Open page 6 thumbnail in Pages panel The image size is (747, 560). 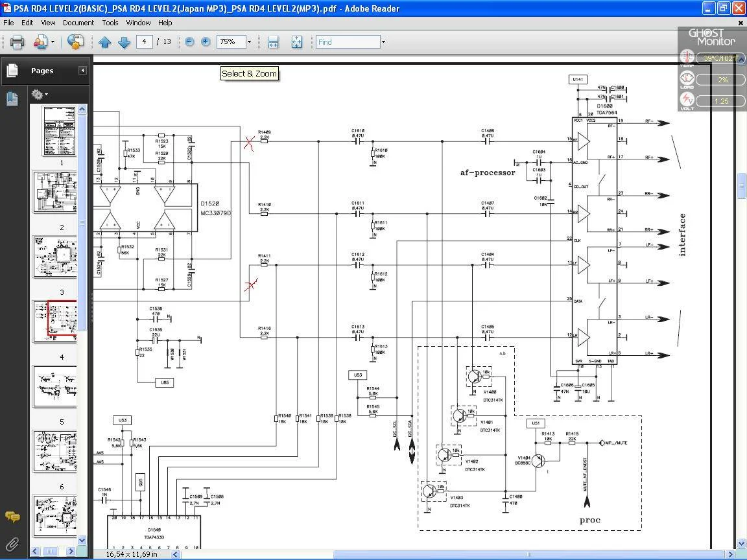pyautogui.click(x=55, y=450)
